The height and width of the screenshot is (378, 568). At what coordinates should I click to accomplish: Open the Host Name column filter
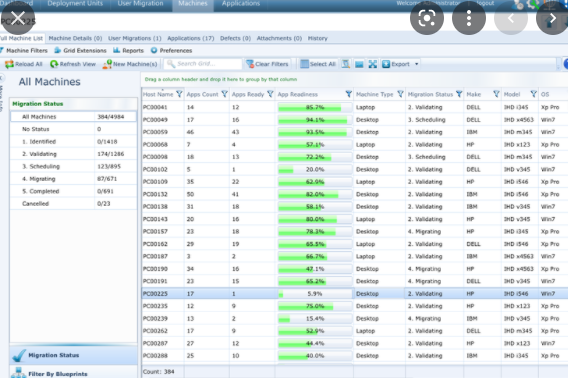coord(179,94)
